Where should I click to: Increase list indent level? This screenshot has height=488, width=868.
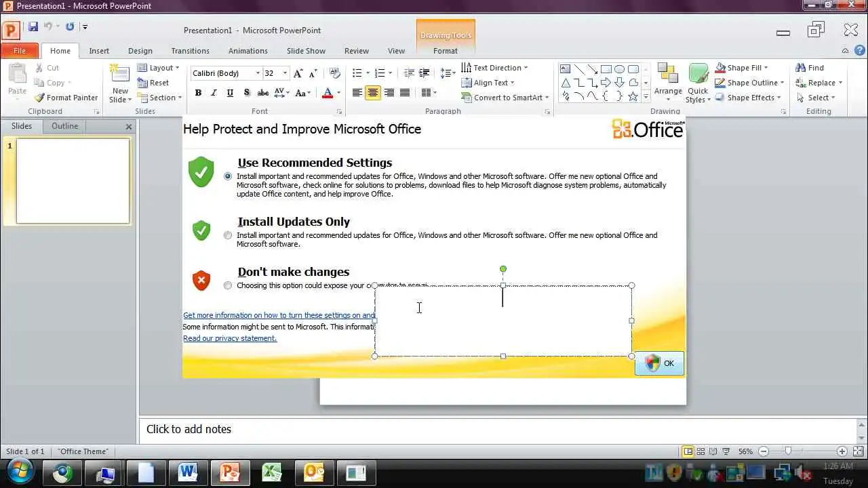pos(425,73)
